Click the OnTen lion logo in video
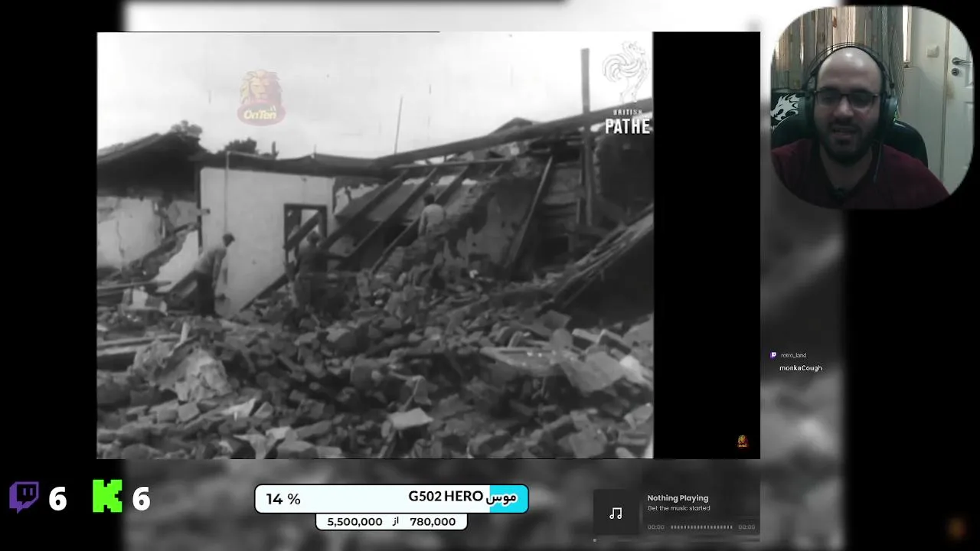Image resolution: width=980 pixels, height=551 pixels. point(261,97)
